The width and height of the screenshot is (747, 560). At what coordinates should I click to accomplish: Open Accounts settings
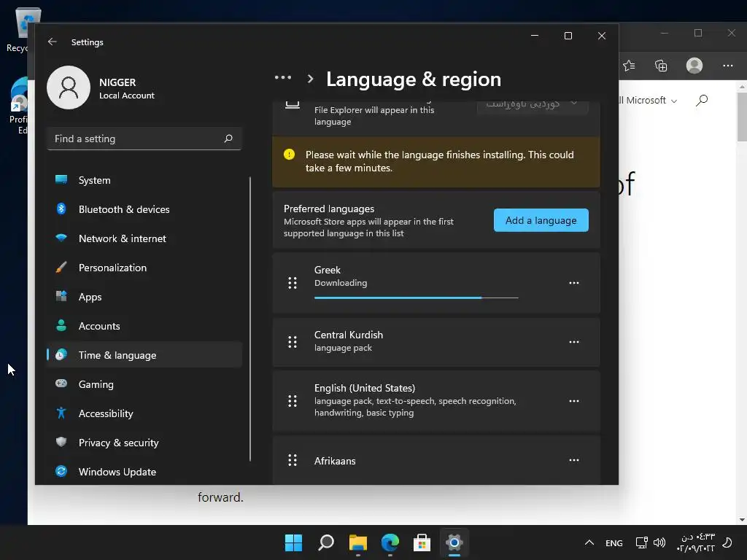tap(144, 326)
